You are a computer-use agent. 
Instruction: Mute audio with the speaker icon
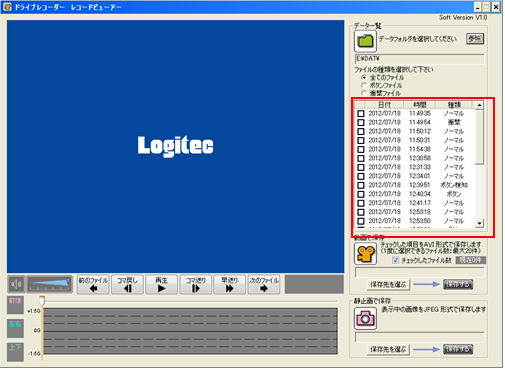click(16, 284)
